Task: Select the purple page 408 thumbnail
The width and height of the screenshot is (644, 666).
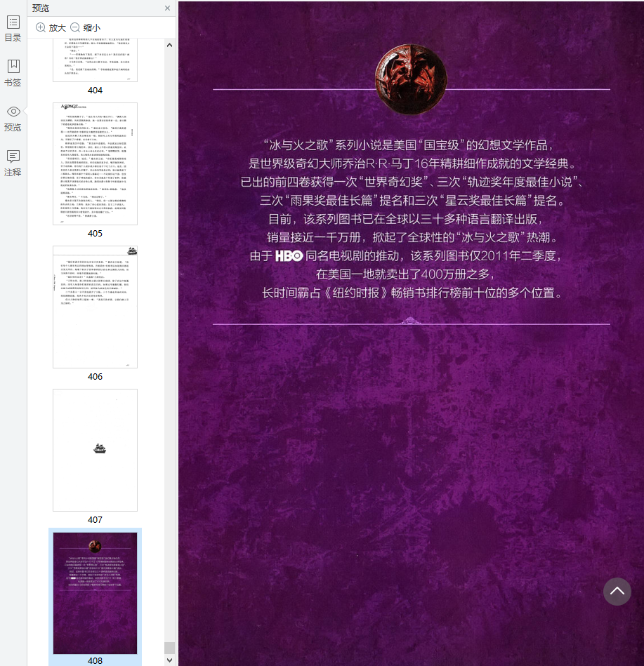Action: click(96, 594)
